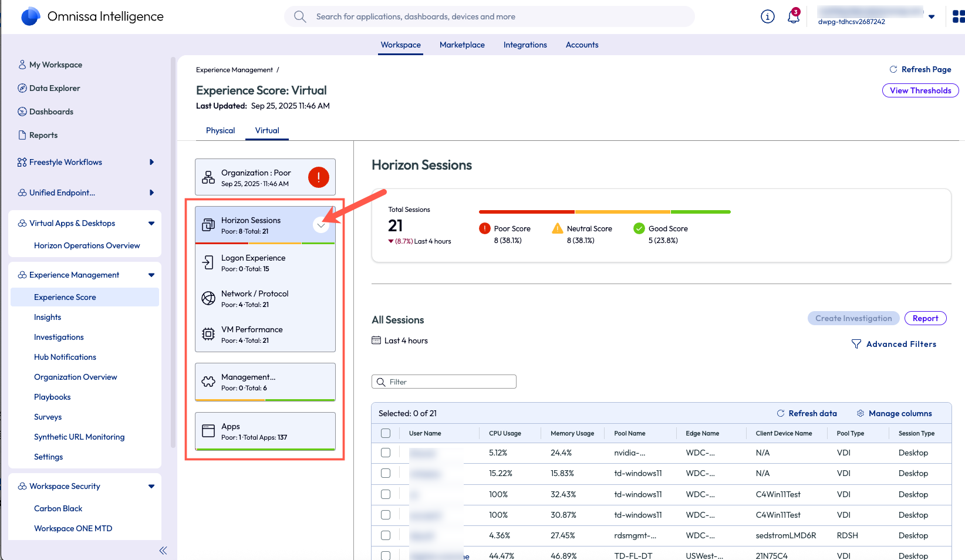Image resolution: width=965 pixels, height=560 pixels.
Task: Click the red Poor Score bar segment
Action: tap(527, 212)
